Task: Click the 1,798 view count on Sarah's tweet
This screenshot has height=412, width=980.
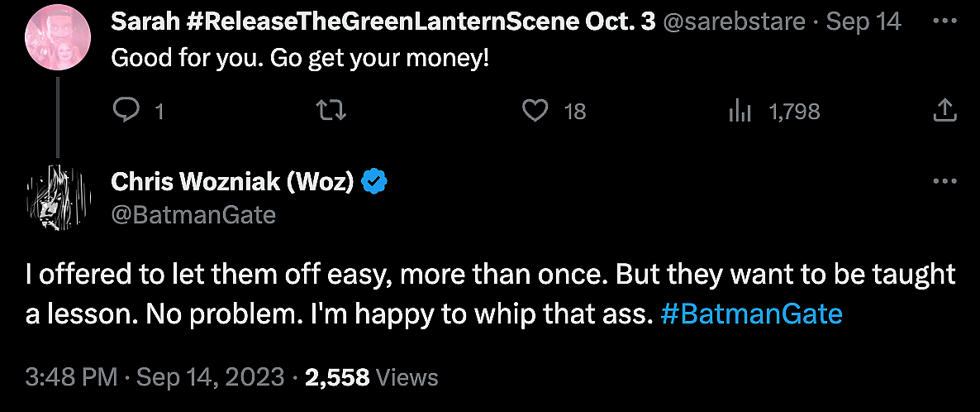Action: tap(794, 111)
